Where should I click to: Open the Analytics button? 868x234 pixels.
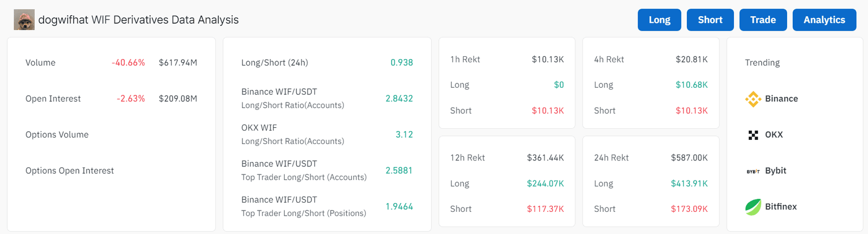tap(824, 20)
